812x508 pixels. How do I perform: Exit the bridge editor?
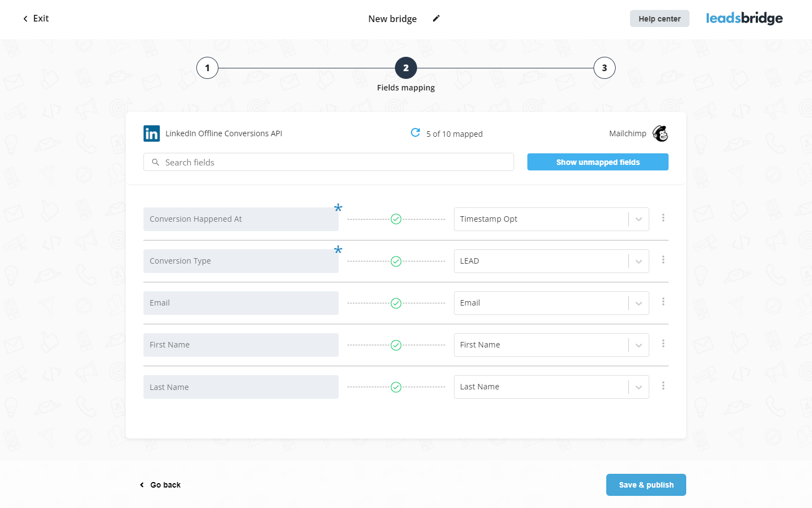point(36,18)
